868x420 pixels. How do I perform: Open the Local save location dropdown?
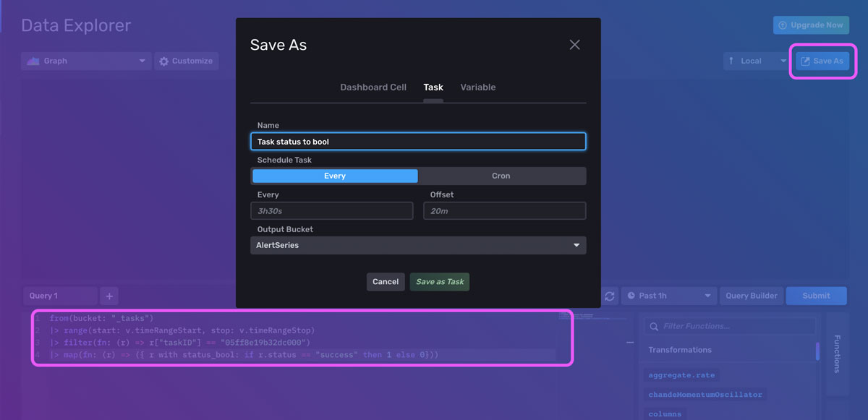tap(756, 61)
